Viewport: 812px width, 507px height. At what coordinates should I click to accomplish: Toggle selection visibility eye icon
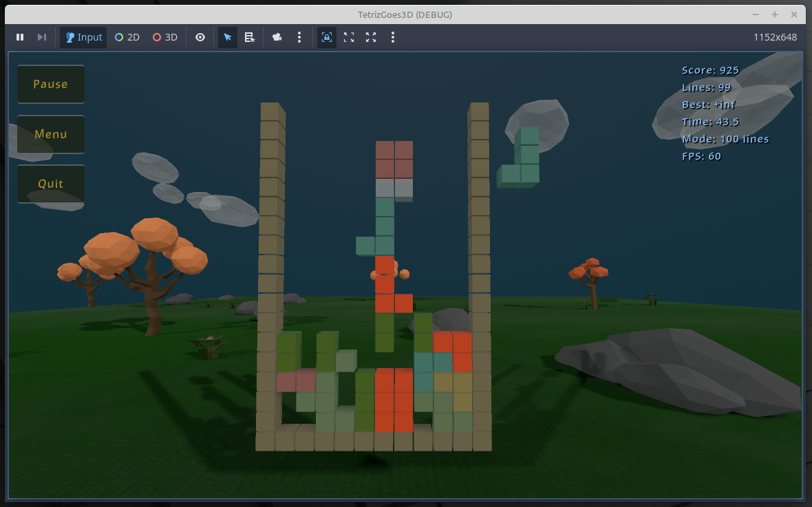(x=200, y=37)
